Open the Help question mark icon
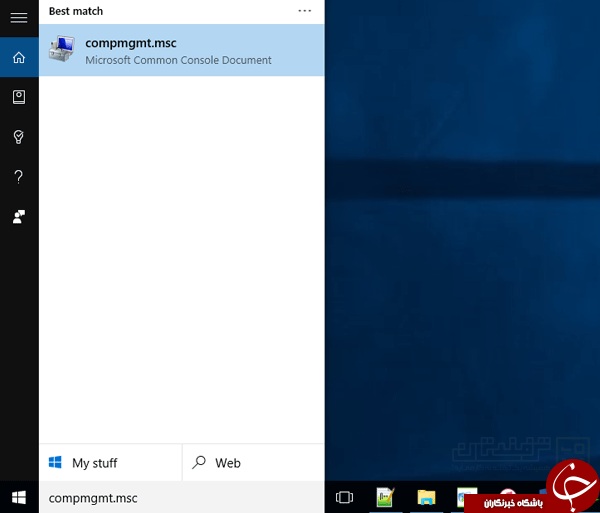Image resolution: width=600 pixels, height=513 pixels. click(18, 177)
